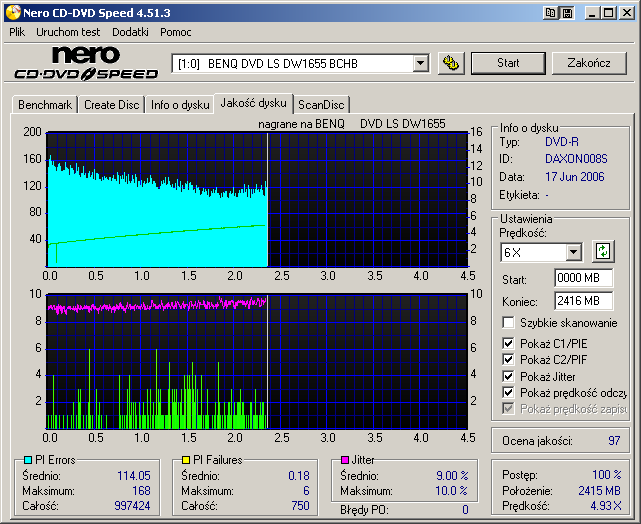Maximize the Nero CD-DVD Speed window
Image resolution: width=641 pixels, height=524 pixels.
609,13
